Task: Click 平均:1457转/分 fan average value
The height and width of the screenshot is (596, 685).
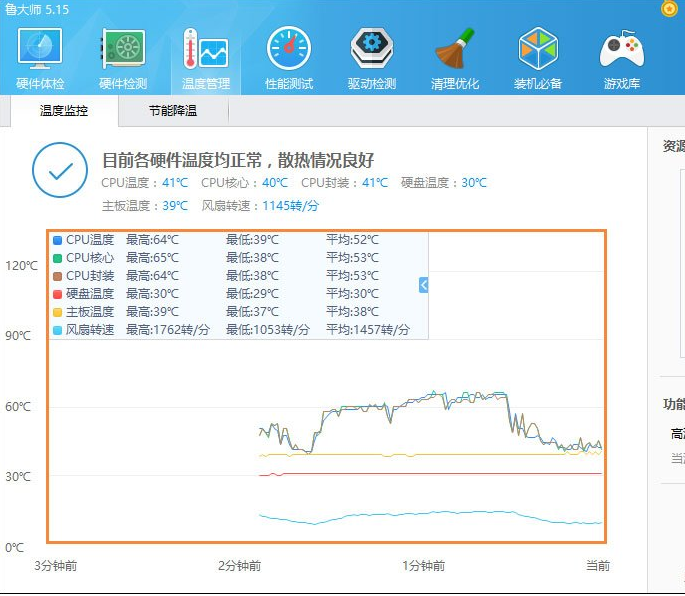Action: point(368,330)
